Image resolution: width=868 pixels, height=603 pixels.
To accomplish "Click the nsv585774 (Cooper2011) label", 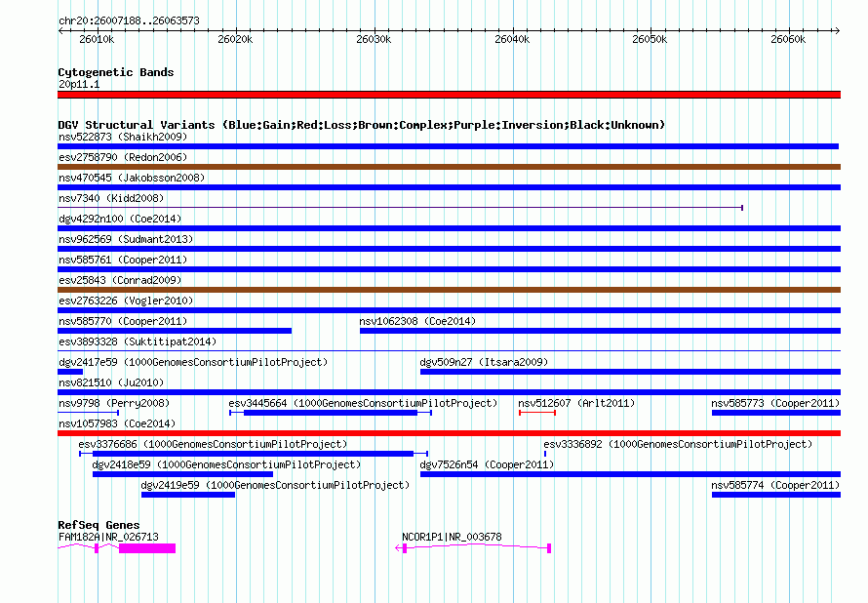I will (775, 485).
